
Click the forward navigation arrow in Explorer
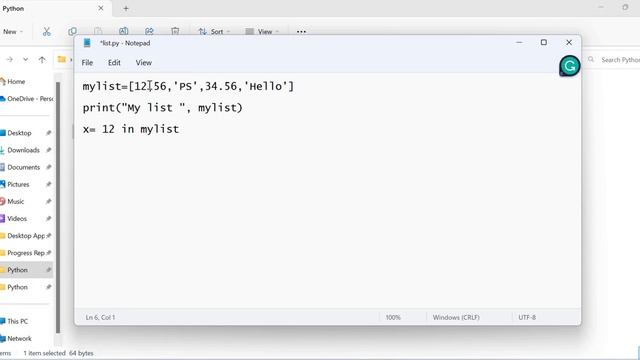tap(9, 60)
